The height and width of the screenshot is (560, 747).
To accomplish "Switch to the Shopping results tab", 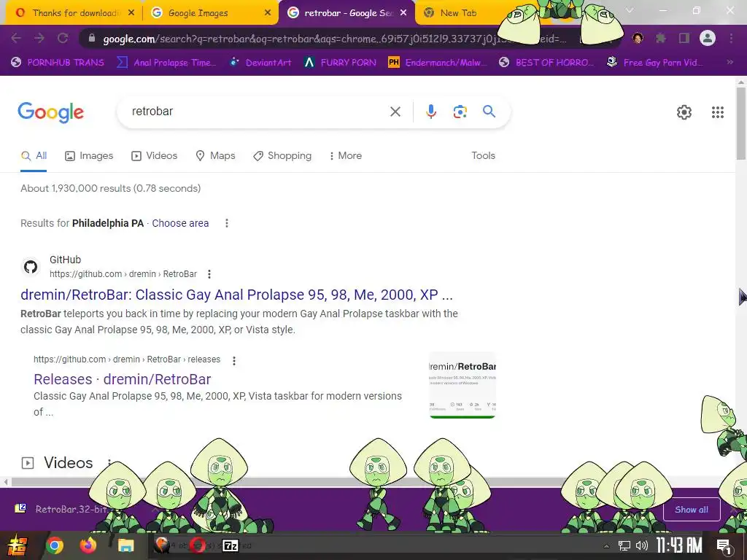I will pos(282,156).
